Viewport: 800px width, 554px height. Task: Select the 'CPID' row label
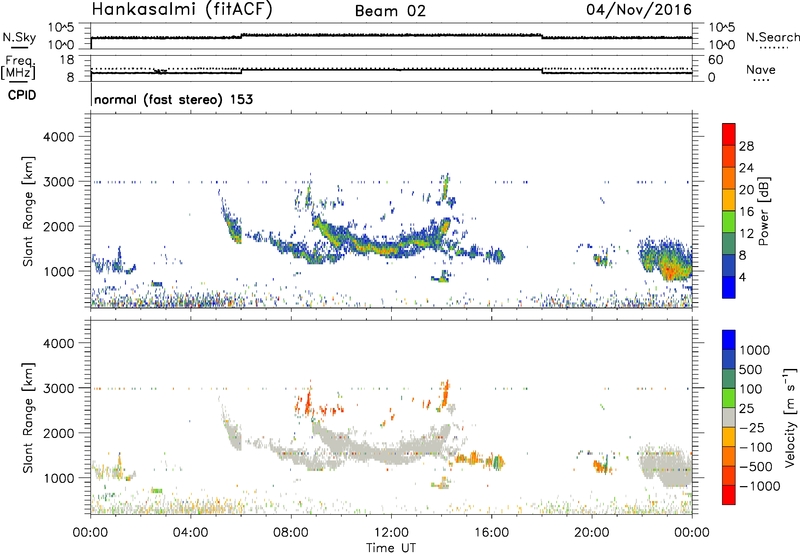point(22,95)
